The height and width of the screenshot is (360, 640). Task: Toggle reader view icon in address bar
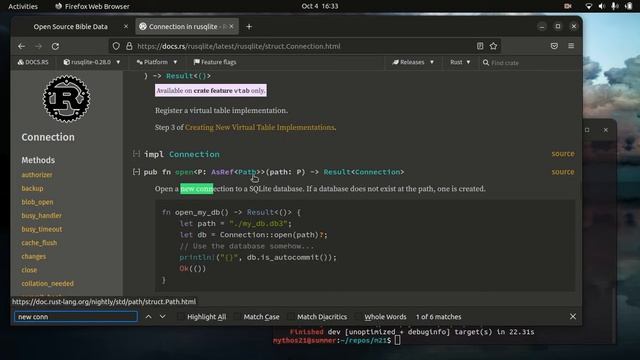click(x=480, y=46)
